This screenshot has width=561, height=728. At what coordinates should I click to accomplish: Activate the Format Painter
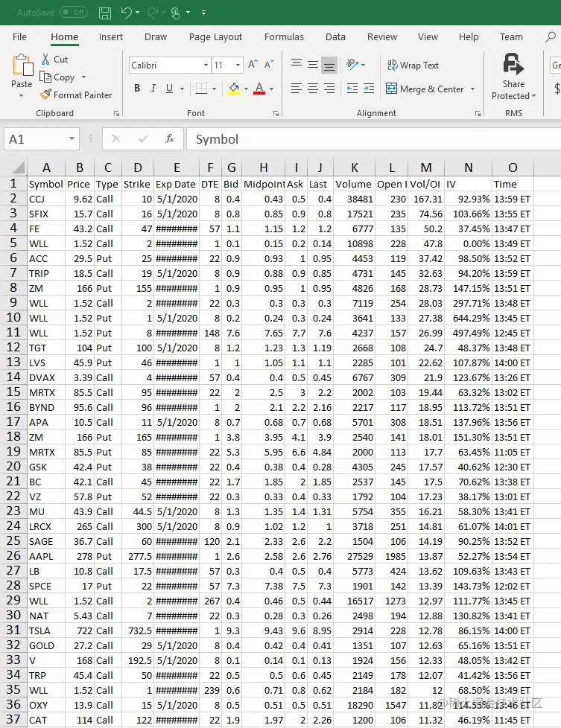click(x=76, y=95)
